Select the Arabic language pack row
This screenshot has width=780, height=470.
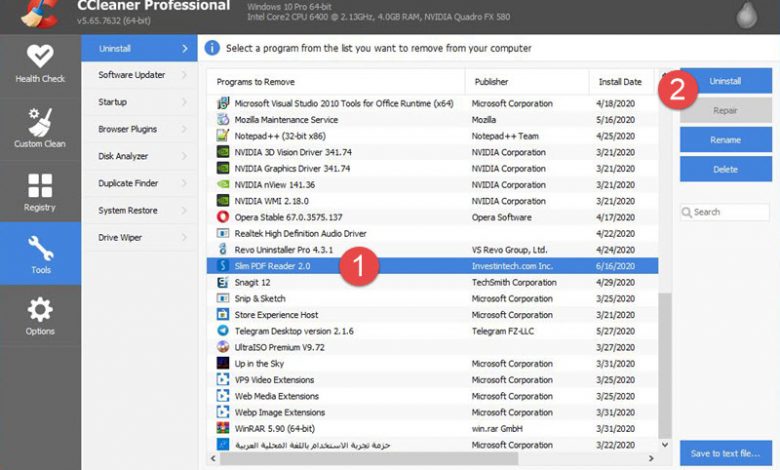[x=432, y=445]
